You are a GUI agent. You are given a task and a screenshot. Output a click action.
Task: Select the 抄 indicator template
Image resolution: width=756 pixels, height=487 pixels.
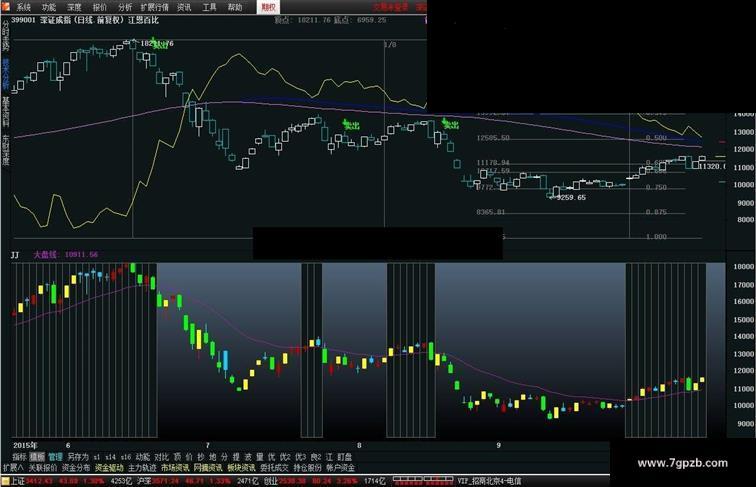click(201, 457)
